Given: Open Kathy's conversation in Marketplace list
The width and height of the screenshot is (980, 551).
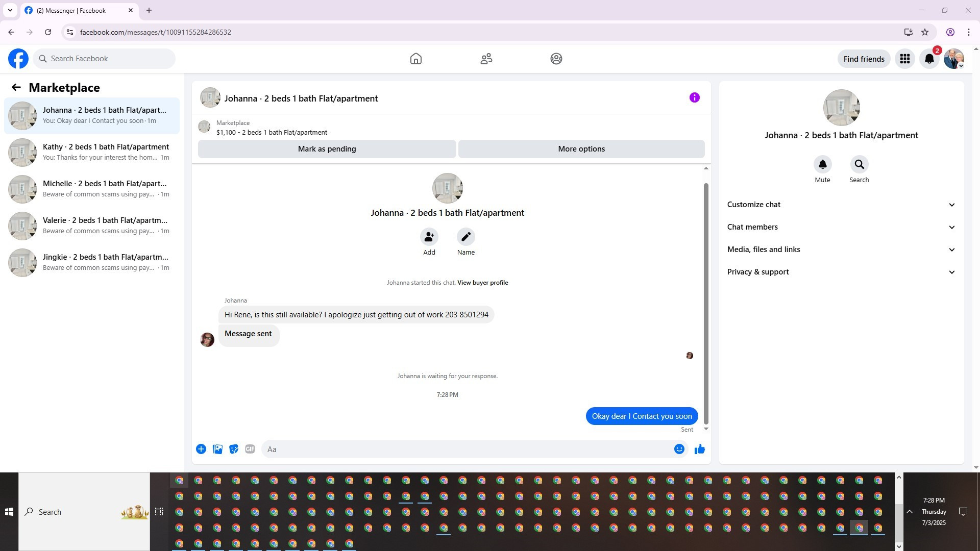Looking at the screenshot, I should pos(92,152).
